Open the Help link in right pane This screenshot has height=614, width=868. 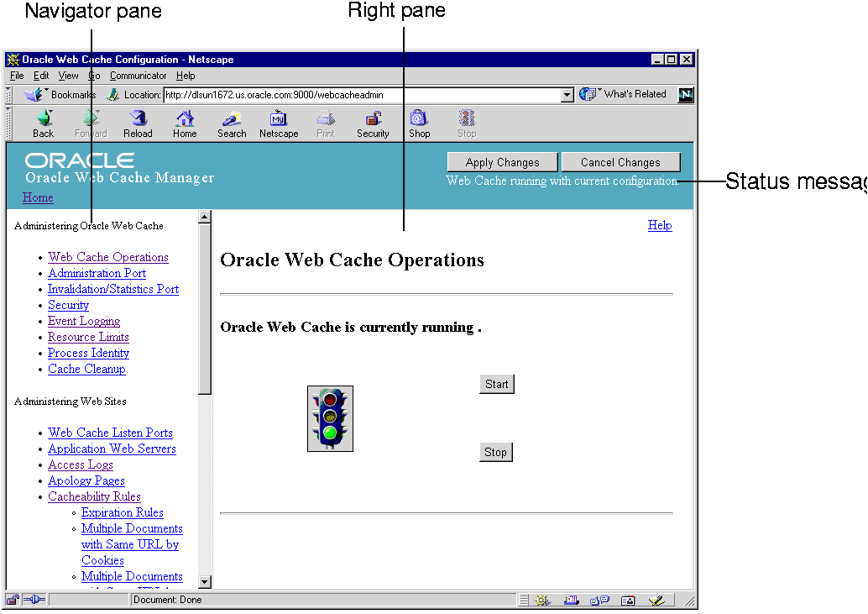point(660,225)
